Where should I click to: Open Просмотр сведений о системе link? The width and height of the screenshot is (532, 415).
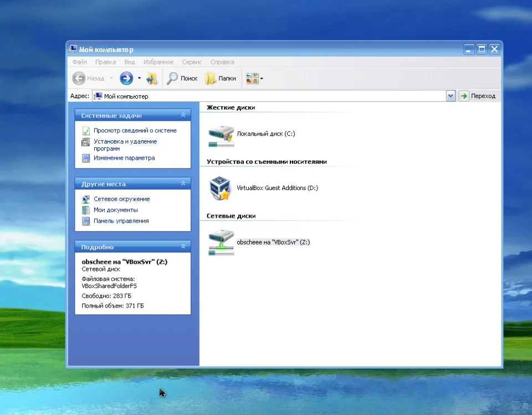pyautogui.click(x=135, y=130)
